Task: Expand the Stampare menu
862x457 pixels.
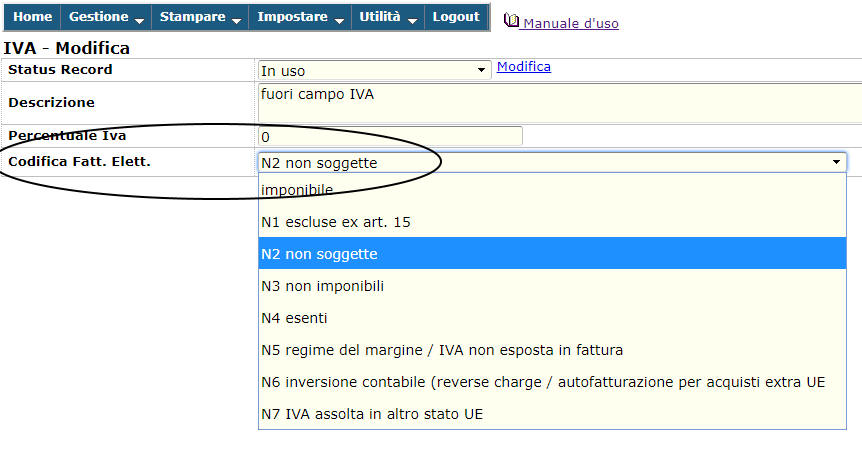Action: coord(200,17)
